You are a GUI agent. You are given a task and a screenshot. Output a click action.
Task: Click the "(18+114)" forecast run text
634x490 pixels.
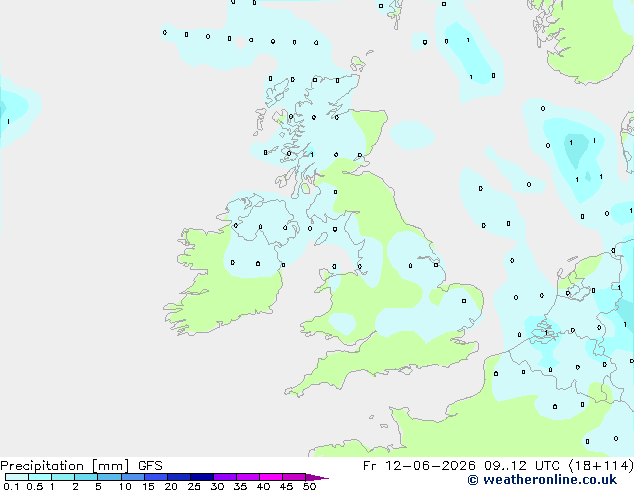601,466
